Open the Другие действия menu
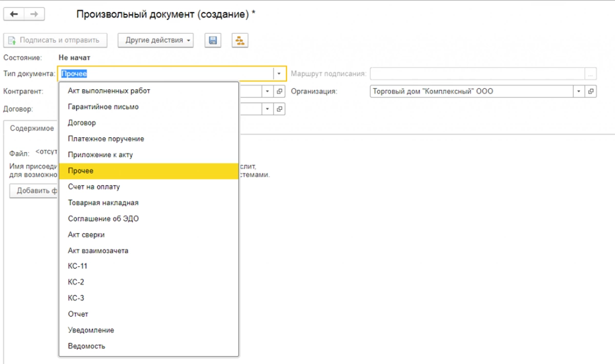Viewport: 615px width, 364px height. point(156,40)
